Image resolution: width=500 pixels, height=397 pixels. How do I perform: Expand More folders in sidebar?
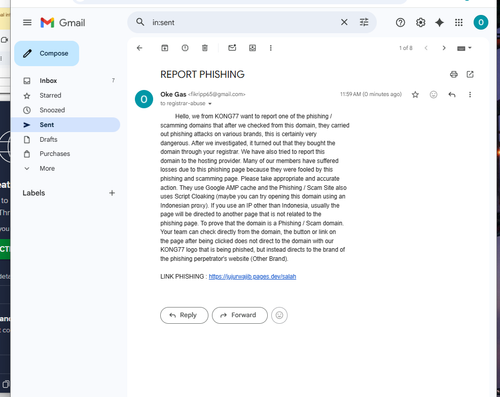66,168
